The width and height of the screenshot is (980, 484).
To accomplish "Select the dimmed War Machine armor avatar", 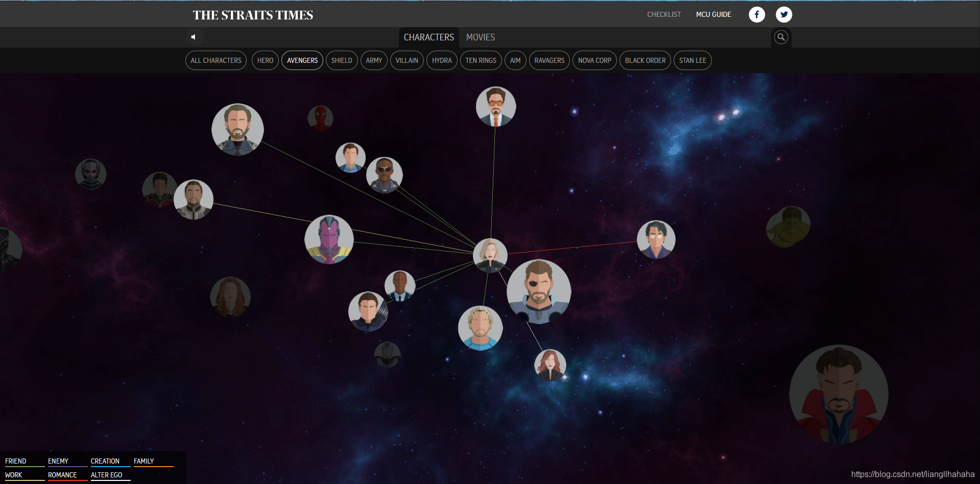I will click(x=388, y=355).
